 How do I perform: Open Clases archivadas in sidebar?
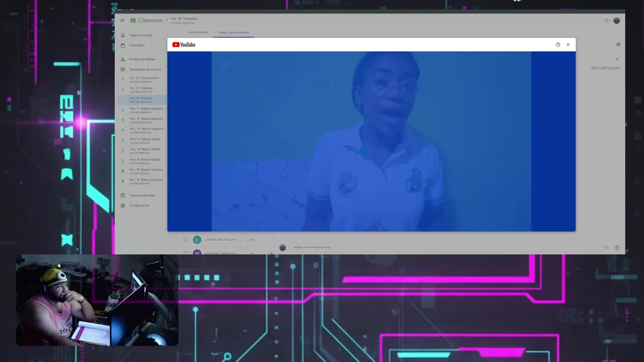[x=142, y=196]
